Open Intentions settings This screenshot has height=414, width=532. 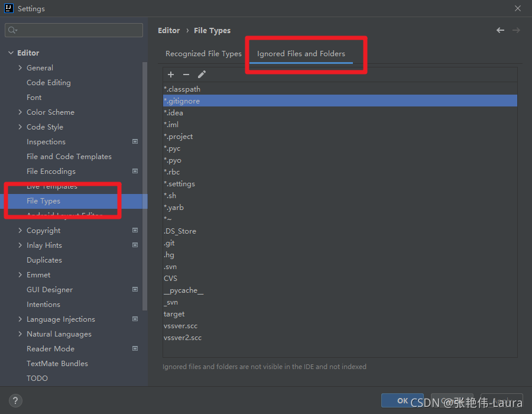[43, 305]
